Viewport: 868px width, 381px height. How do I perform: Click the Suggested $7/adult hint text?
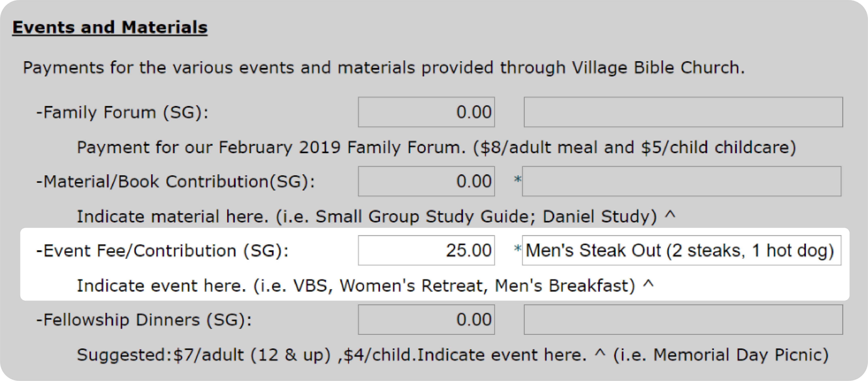tap(452, 355)
